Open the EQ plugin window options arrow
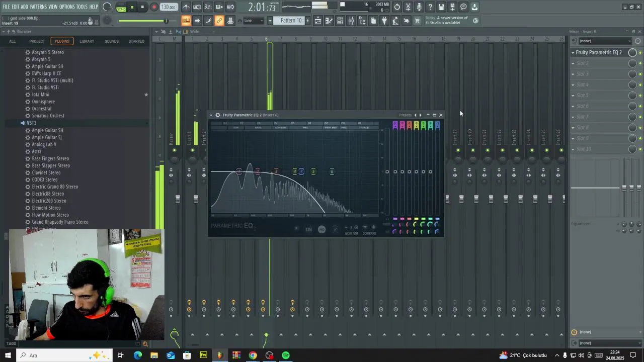The image size is (644, 362). click(211, 115)
